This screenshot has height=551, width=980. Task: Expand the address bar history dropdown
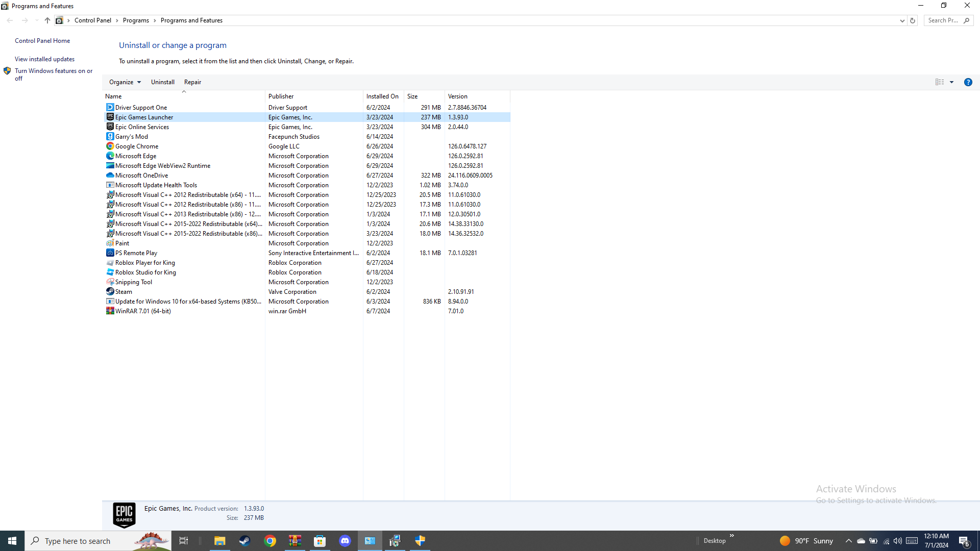[902, 20]
